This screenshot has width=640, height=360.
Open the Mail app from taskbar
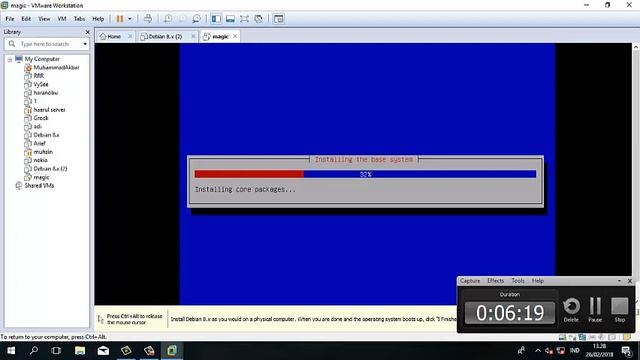pos(103,351)
